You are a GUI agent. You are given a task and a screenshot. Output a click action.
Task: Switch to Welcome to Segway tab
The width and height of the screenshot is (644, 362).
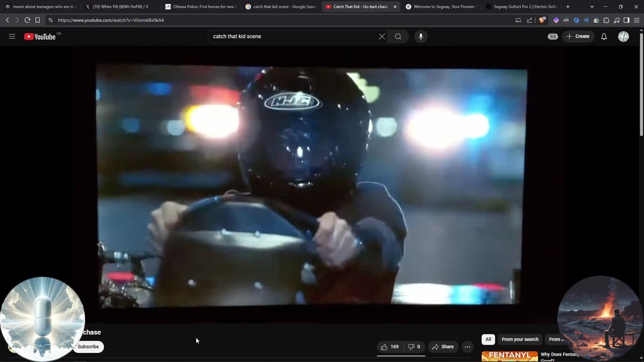pos(440,7)
